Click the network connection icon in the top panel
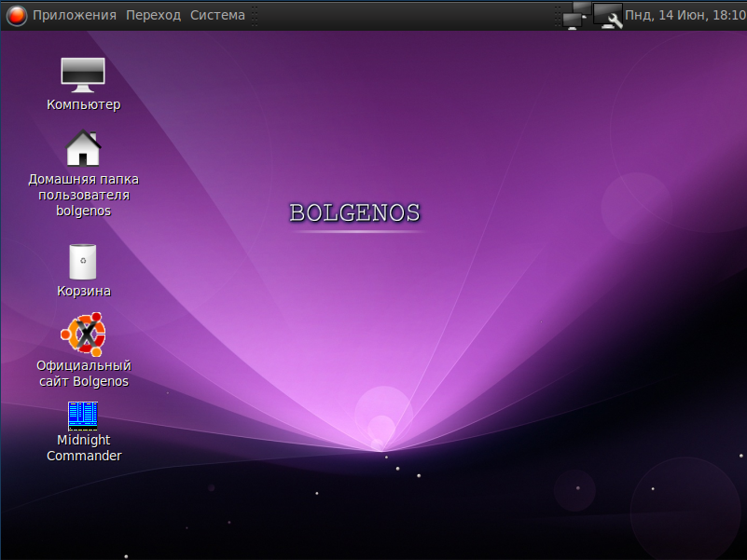747x560 pixels. (x=576, y=15)
